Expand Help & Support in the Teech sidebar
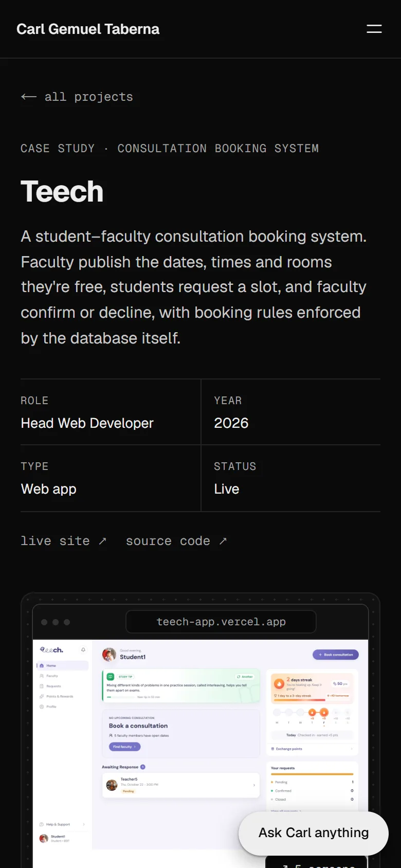401x868 pixels. (x=62, y=824)
